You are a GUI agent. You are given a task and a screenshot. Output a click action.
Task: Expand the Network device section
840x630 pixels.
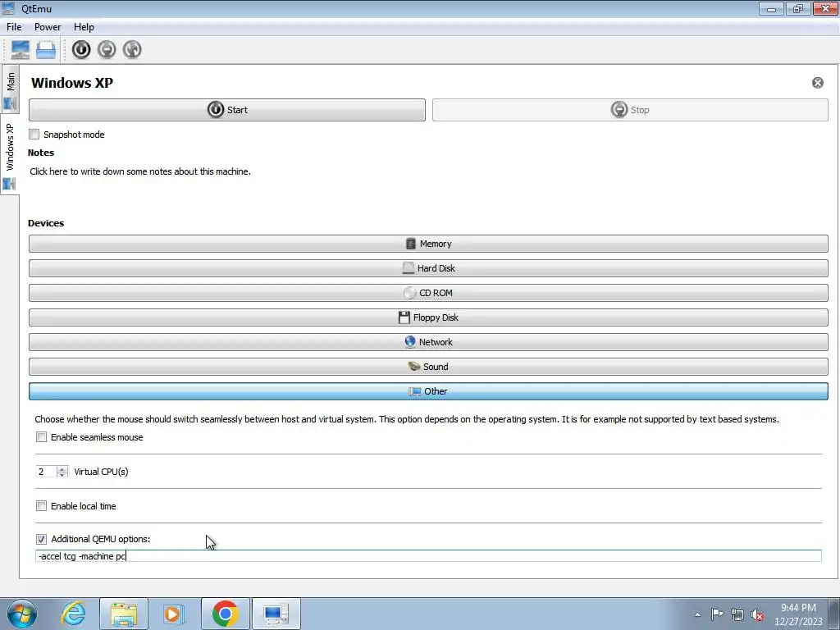coord(428,342)
